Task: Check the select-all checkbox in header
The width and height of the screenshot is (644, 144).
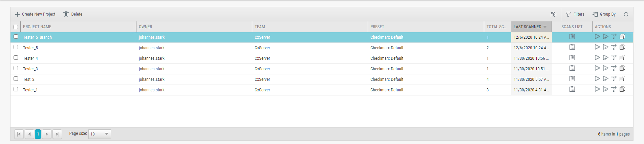Action: click(16, 27)
